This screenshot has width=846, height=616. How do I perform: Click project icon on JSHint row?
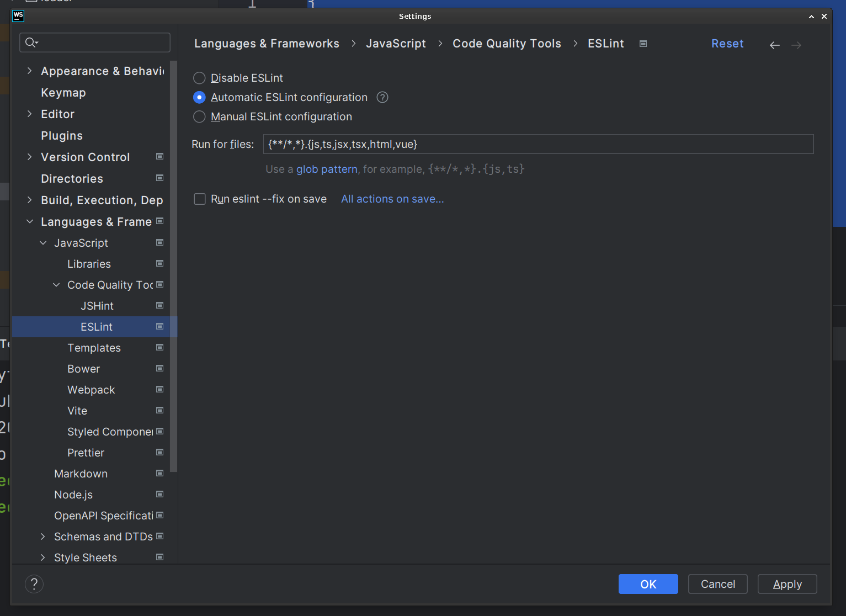[x=160, y=305]
